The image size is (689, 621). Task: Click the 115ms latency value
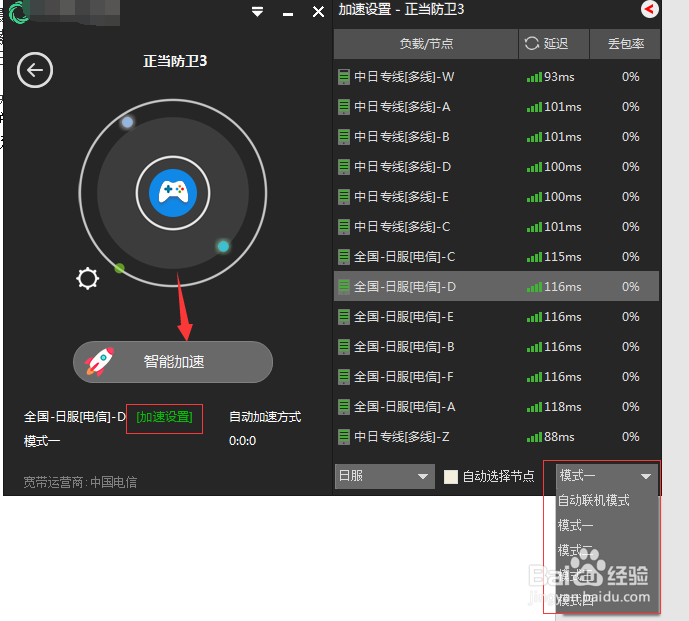563,257
